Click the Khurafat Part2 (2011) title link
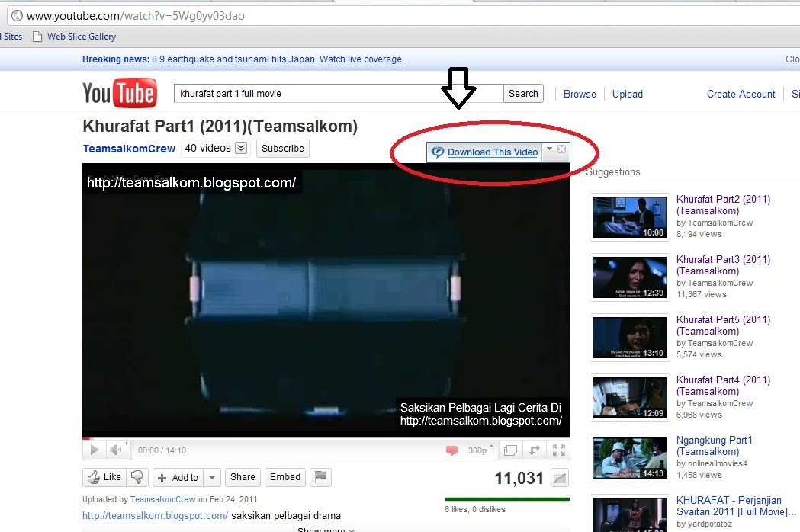 723,205
